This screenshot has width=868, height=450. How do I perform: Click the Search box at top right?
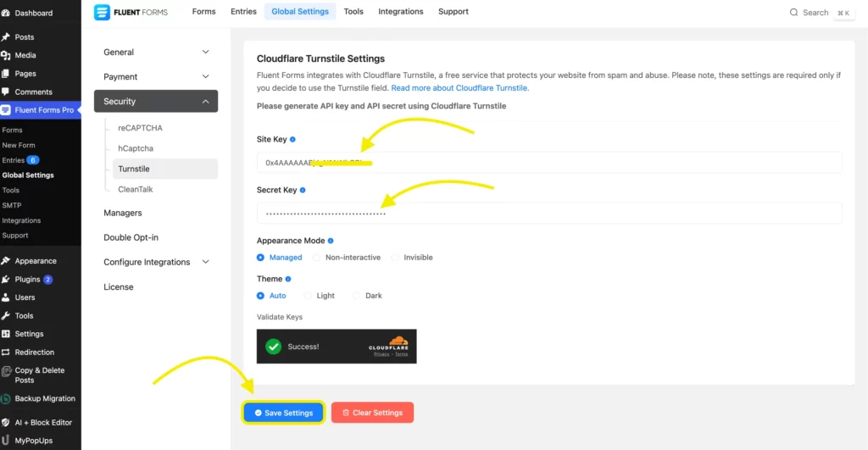[x=821, y=12]
